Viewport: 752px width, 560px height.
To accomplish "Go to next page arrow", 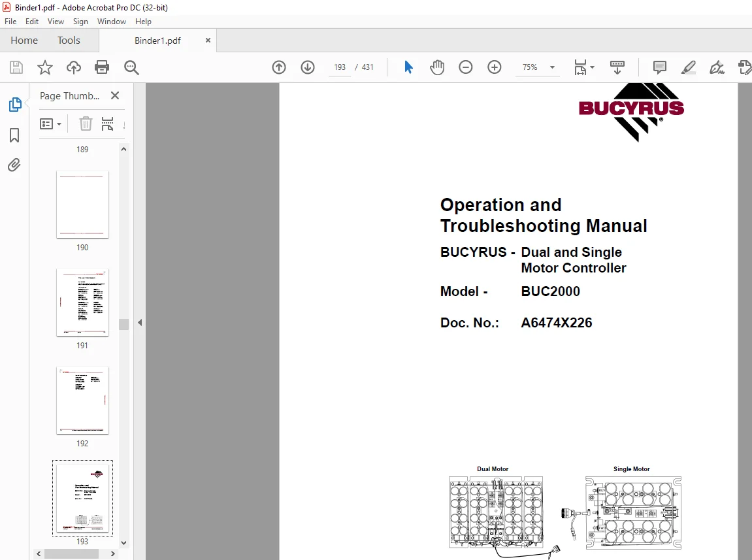I will pyautogui.click(x=308, y=67).
